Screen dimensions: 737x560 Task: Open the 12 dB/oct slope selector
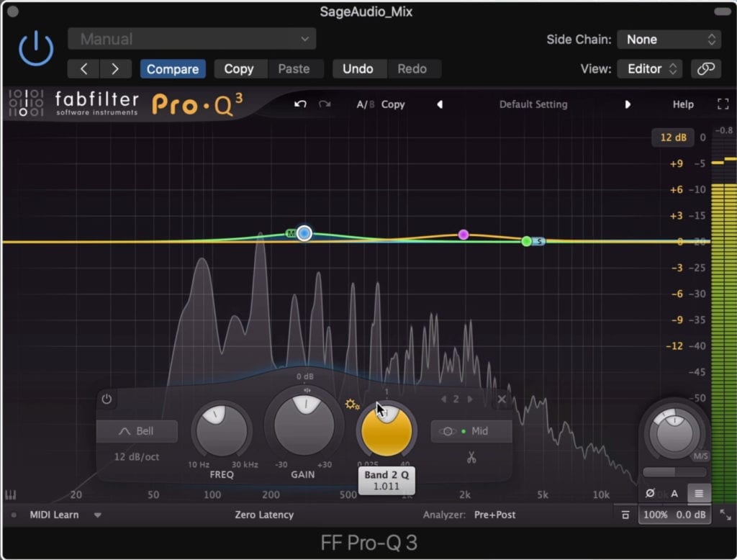(x=137, y=456)
